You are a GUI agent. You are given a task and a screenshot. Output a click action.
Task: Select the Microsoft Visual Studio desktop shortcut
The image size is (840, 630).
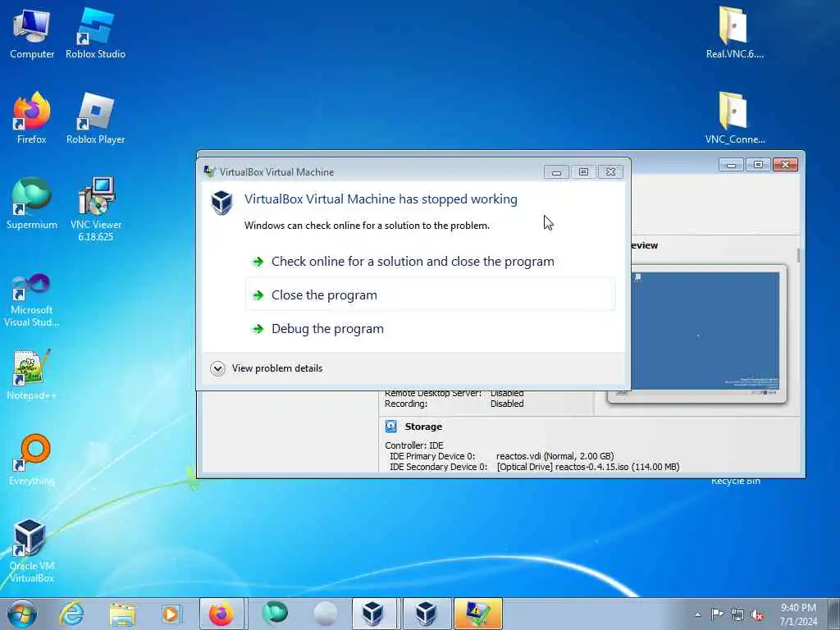point(32,300)
